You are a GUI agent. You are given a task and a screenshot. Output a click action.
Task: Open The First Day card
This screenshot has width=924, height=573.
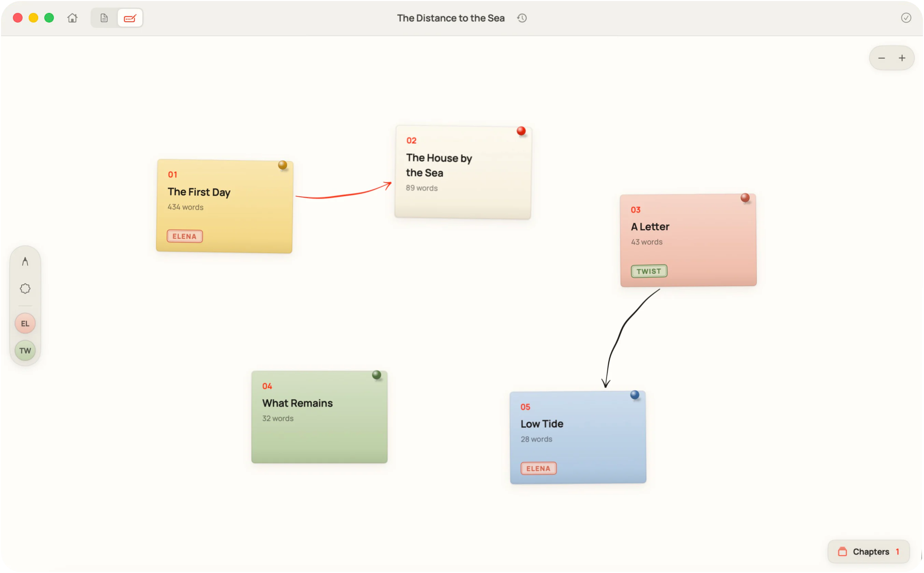pyautogui.click(x=225, y=206)
